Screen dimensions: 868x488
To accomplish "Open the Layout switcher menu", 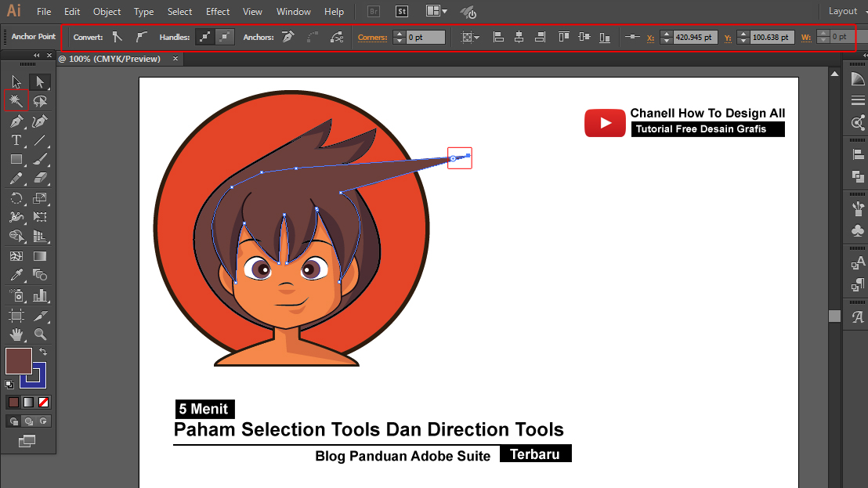I will [843, 11].
